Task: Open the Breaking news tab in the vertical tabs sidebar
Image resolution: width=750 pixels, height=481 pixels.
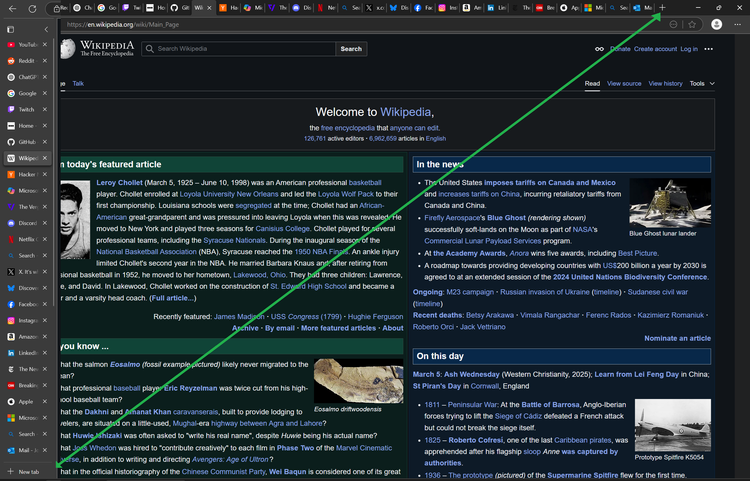Action: coord(24,385)
